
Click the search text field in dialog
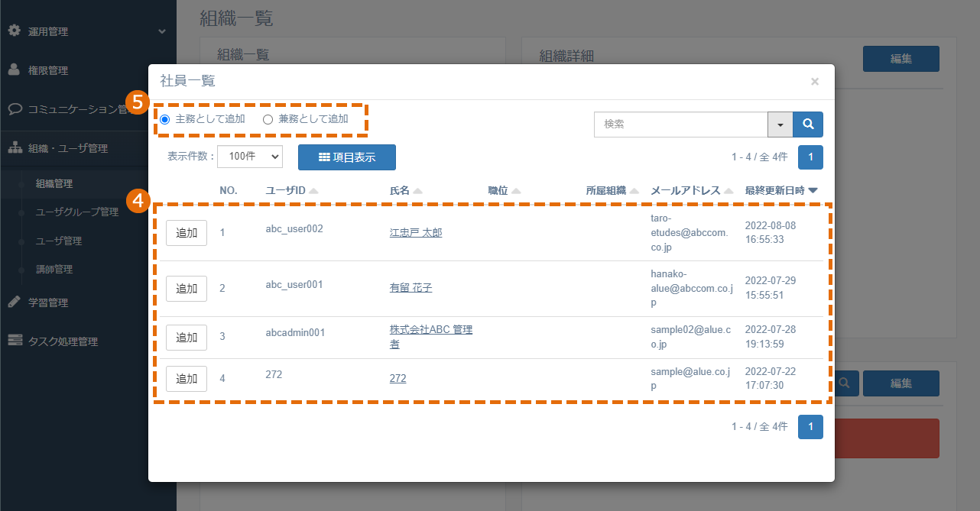[680, 124]
